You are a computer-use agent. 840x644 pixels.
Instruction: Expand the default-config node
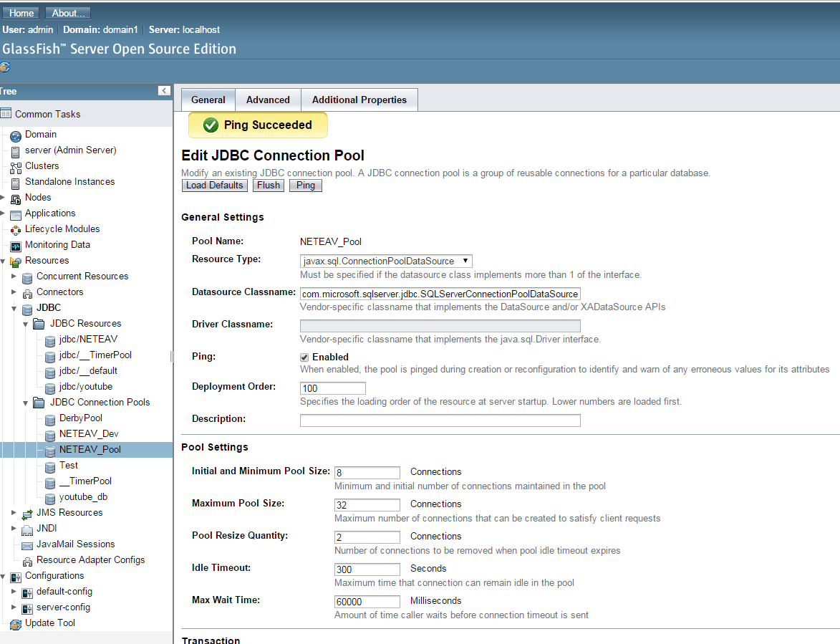click(x=14, y=591)
